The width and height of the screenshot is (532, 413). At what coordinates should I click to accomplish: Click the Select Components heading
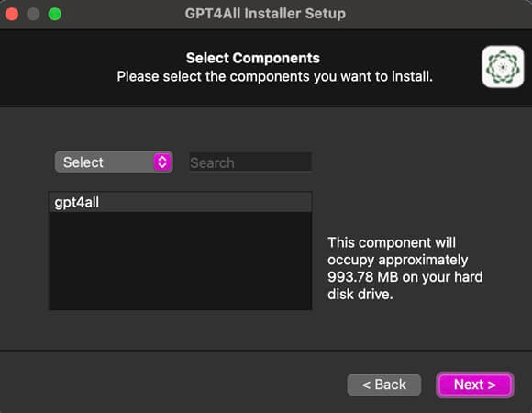(x=253, y=58)
